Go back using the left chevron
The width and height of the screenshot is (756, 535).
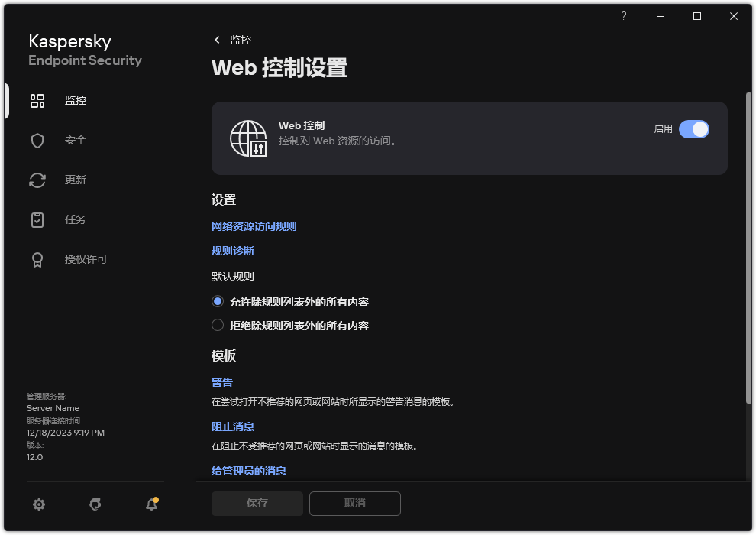coord(217,40)
